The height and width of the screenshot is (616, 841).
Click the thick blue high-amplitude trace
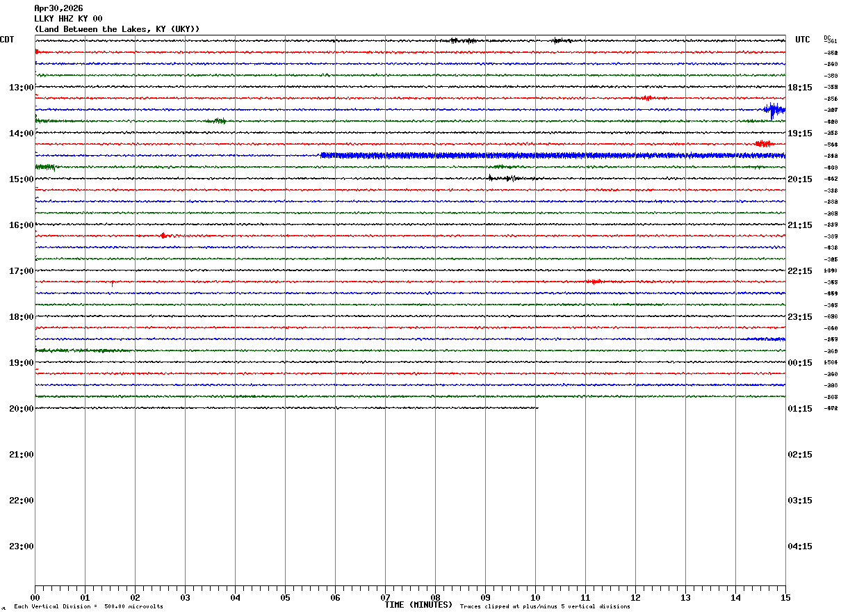point(553,156)
